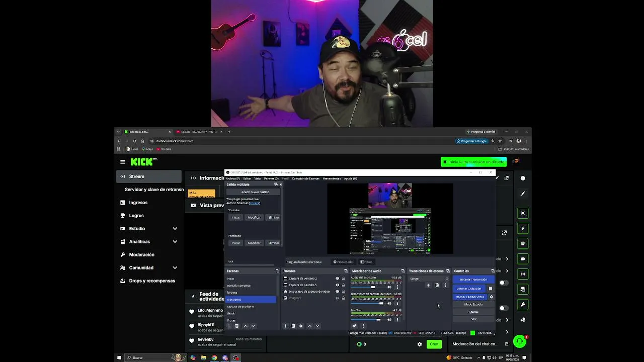Add a new source in Fuentes panel
Screen dimensions: 644x362
[x=285, y=326]
